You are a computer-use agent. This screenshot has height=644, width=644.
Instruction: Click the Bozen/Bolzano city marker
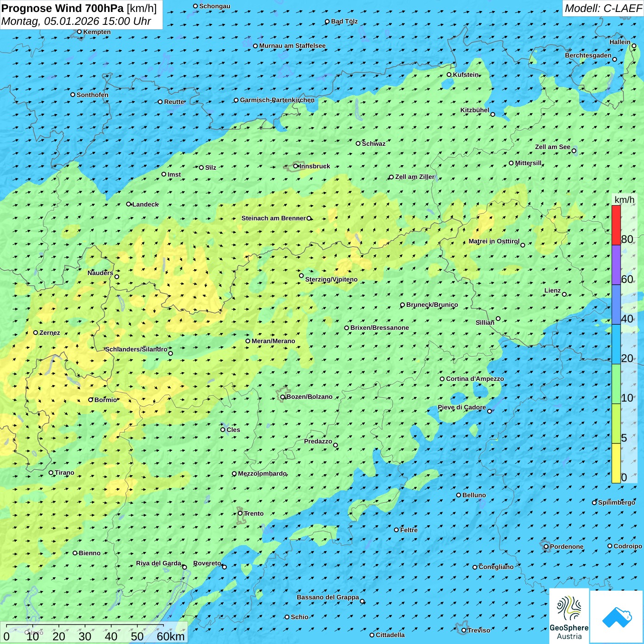[282, 397]
